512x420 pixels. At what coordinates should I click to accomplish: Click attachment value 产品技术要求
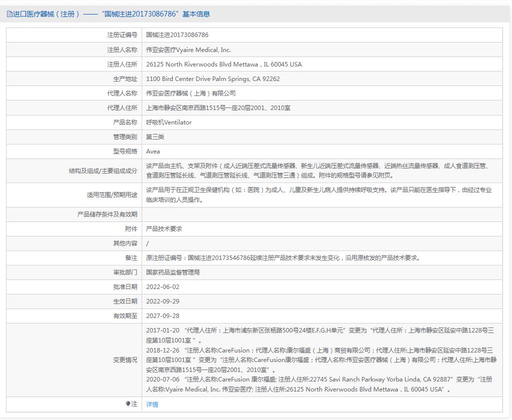click(x=164, y=229)
